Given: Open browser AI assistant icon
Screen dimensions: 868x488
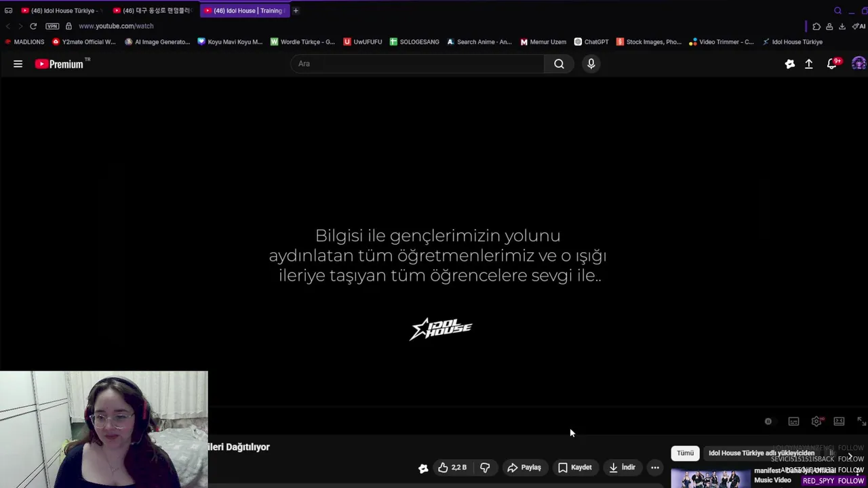Looking at the screenshot, I should [x=859, y=26].
